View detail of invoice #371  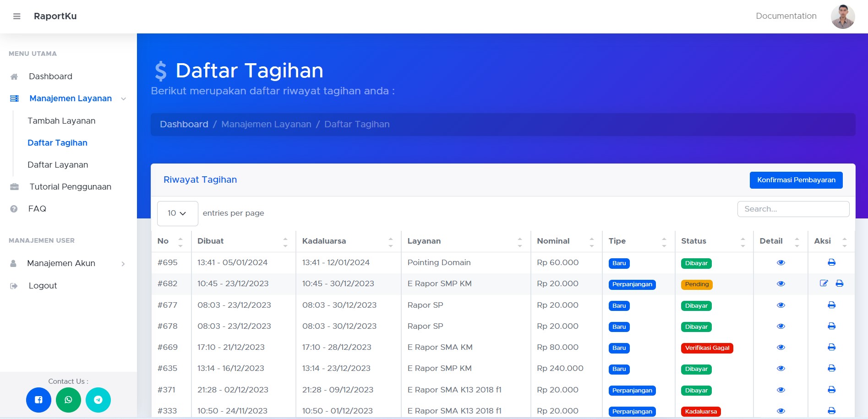pos(781,390)
